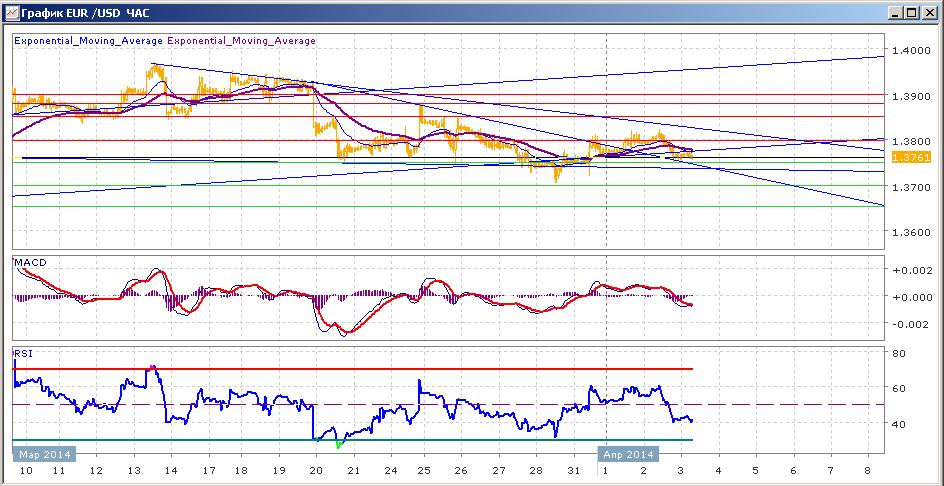Click the current price tag 1.3761
The height and width of the screenshot is (486, 944).
(x=910, y=158)
